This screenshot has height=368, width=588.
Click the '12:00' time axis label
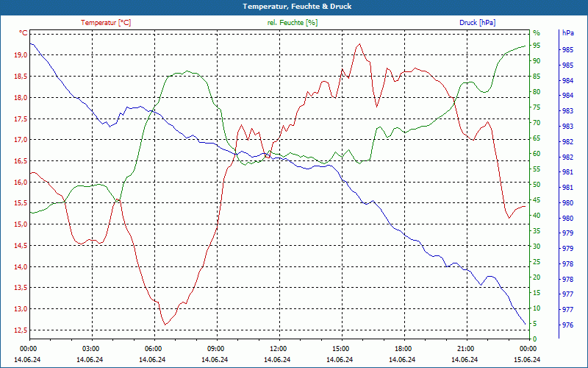[x=279, y=348]
